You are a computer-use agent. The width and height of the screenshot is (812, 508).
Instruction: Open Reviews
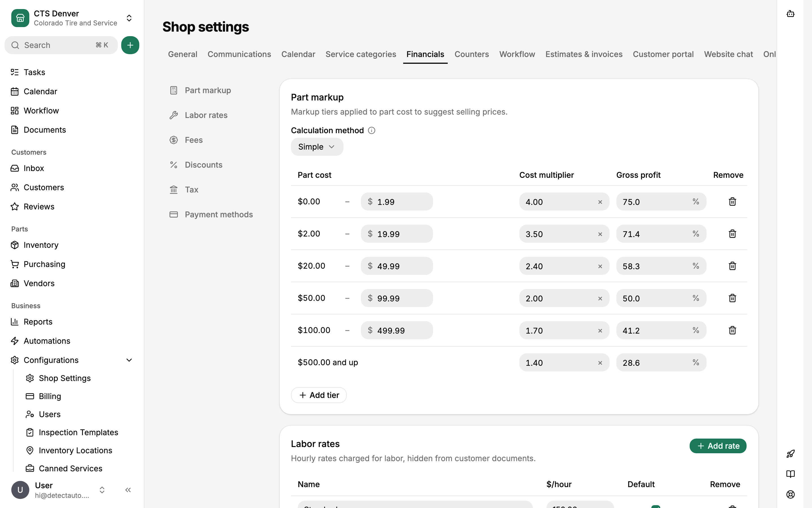point(72,206)
